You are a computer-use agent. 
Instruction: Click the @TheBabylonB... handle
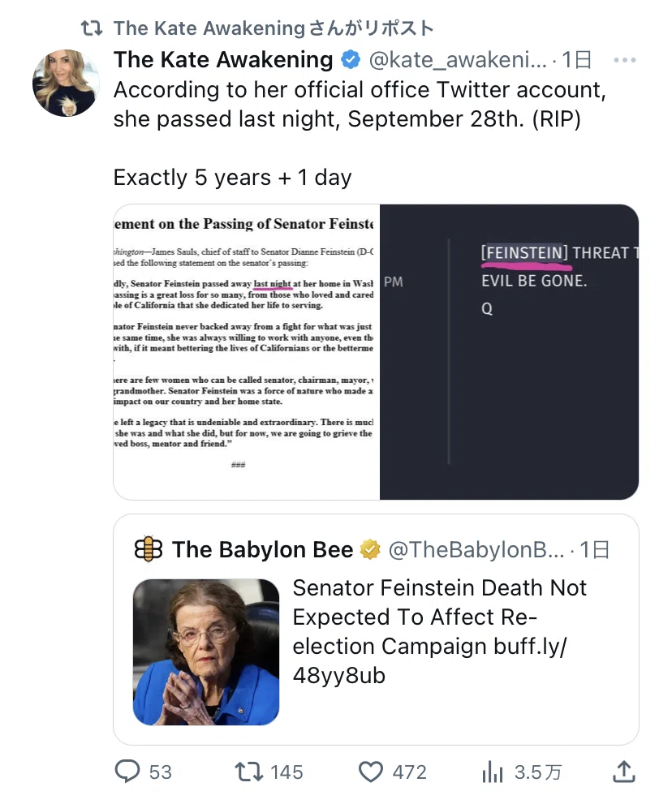coord(476,550)
